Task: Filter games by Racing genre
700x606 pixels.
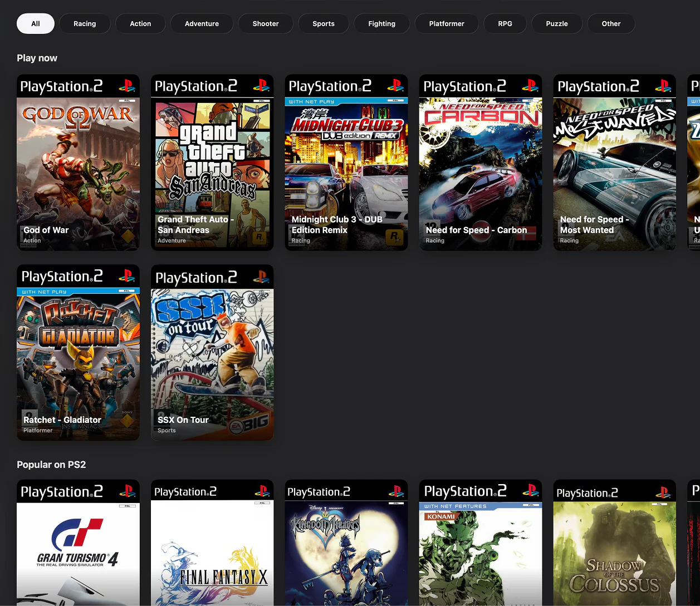Action: pyautogui.click(x=85, y=23)
